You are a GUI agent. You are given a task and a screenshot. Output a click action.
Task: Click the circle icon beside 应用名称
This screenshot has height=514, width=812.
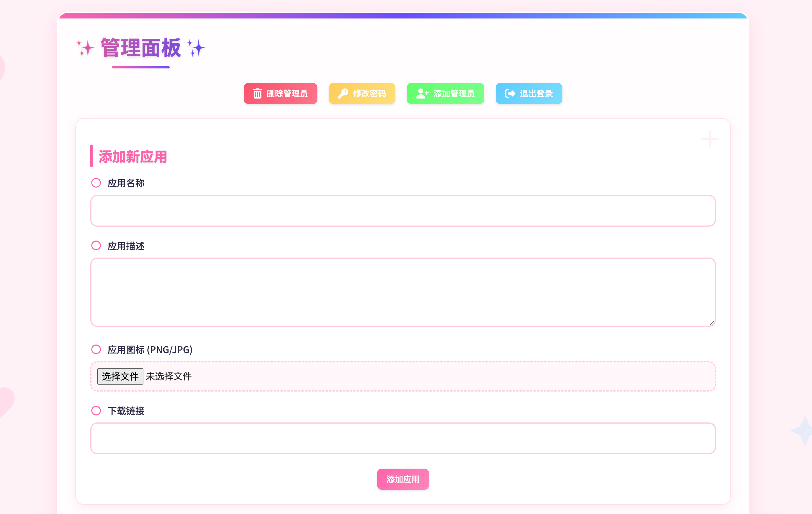tap(96, 183)
